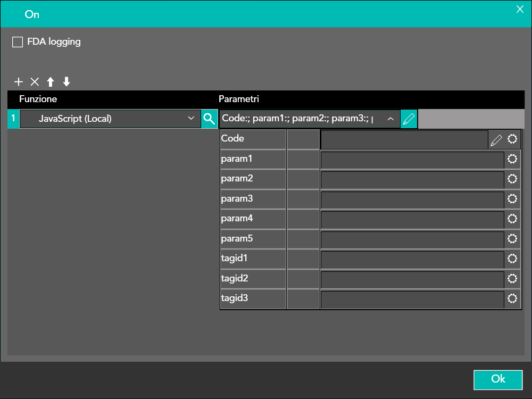Open the JavaScript (Local) function dropdown
532x399 pixels.
[x=110, y=119]
